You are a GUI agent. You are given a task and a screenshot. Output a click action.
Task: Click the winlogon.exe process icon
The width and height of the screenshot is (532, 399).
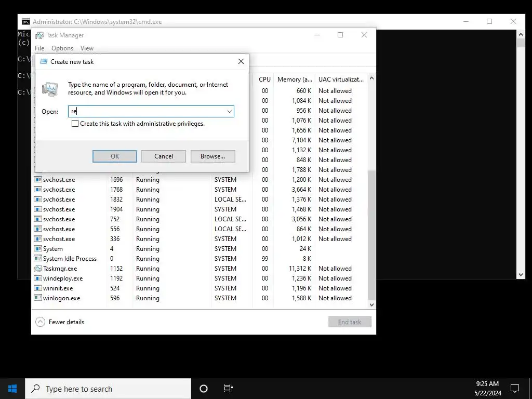pos(37,298)
